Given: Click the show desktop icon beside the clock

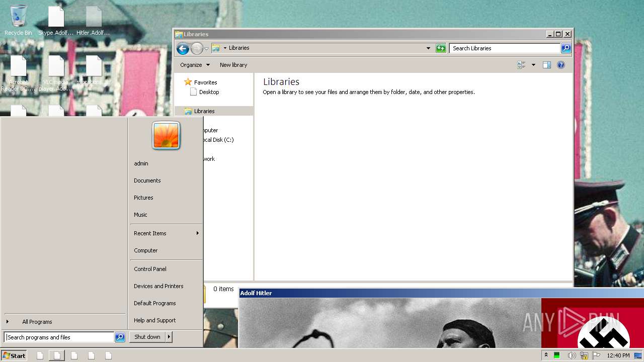Looking at the screenshot, I should pos(638,355).
